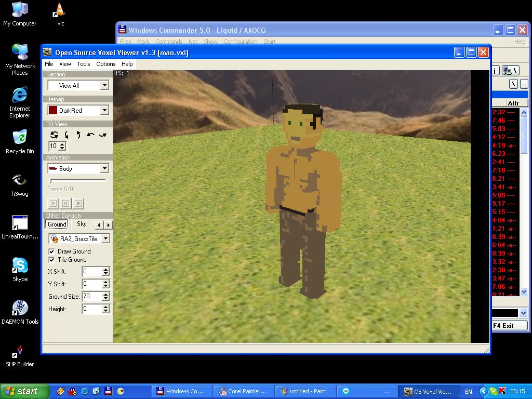The width and height of the screenshot is (532, 399).
Task: Click the rotate right curved arrow icon
Action: click(x=102, y=135)
